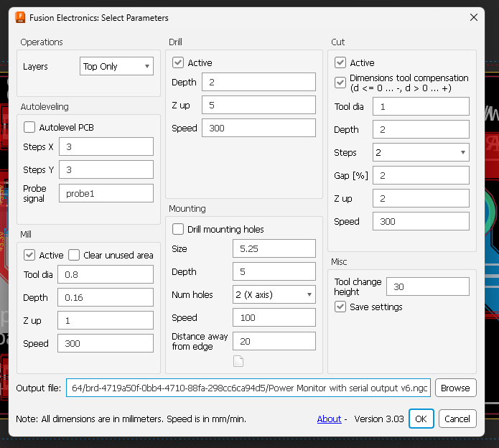499x448 pixels.
Task: Click the Mounting Size field
Action: tap(274, 248)
